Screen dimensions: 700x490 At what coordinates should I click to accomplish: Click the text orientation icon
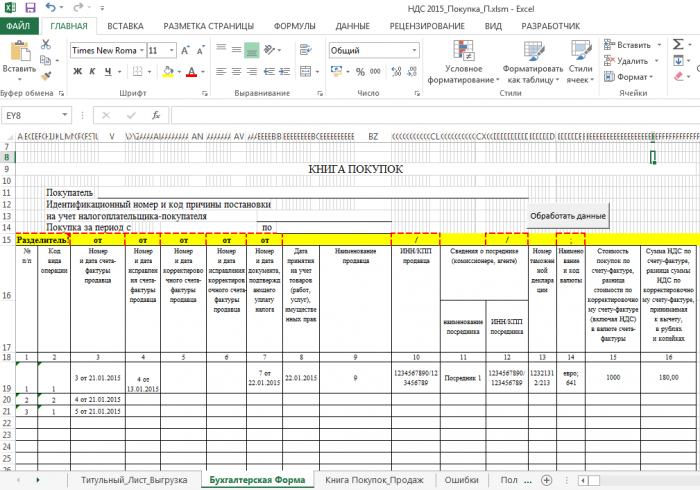coord(269,50)
